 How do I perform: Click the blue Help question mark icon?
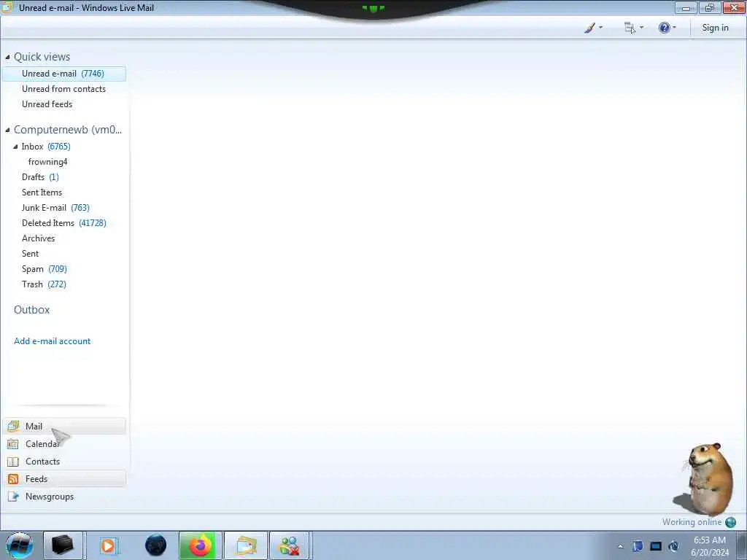664,28
